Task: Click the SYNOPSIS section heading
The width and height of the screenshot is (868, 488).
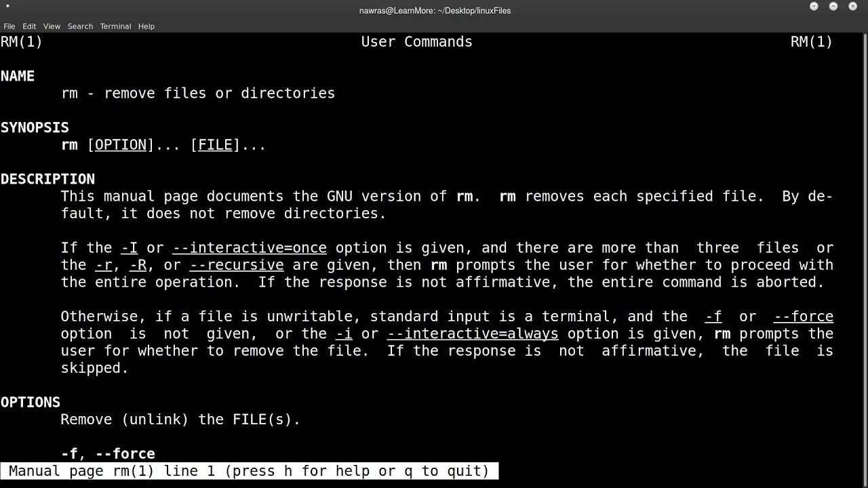Action: (35, 127)
